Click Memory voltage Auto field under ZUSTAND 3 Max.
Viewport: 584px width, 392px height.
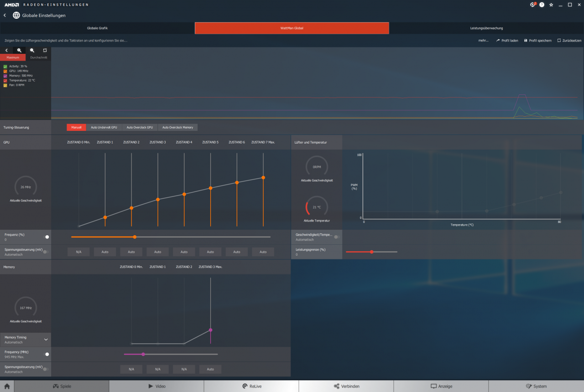(x=210, y=369)
